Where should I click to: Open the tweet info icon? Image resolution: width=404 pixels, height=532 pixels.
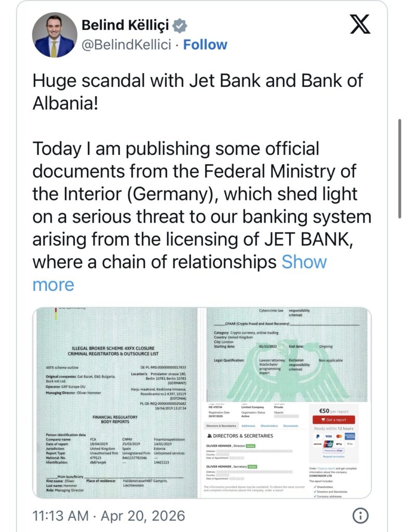click(360, 516)
